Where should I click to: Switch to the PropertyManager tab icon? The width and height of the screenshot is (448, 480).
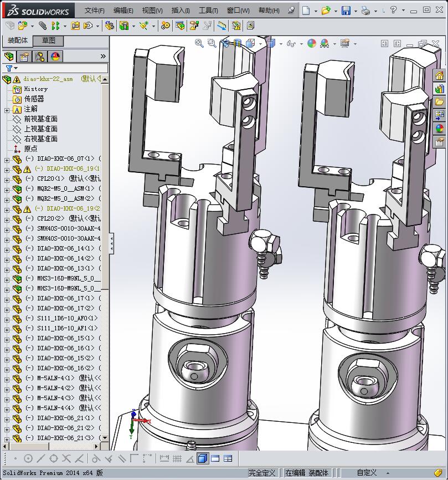click(24, 57)
